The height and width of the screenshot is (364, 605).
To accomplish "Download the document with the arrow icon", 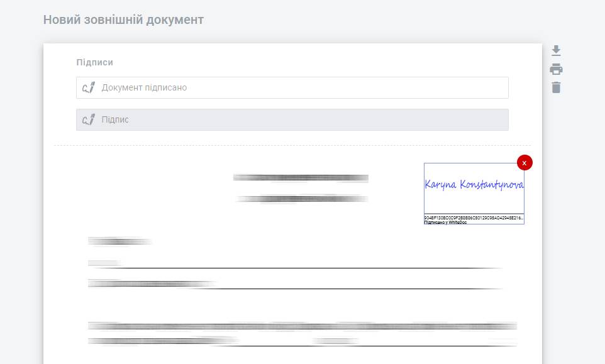I will click(556, 50).
